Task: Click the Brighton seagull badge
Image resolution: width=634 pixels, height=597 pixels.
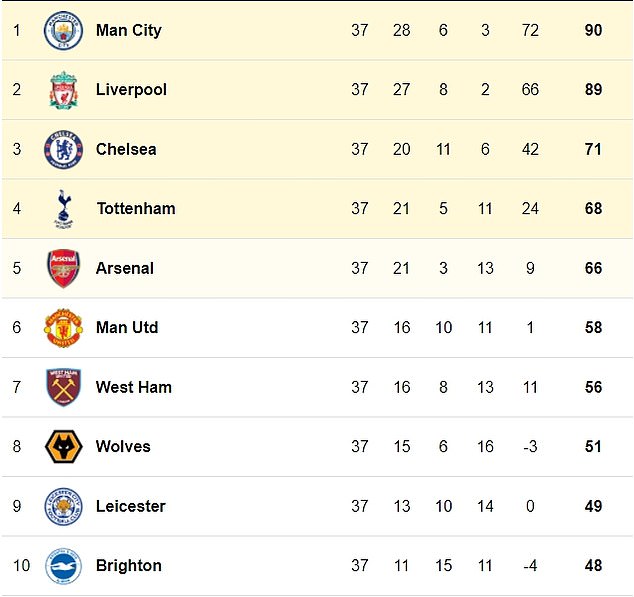Action: tap(63, 565)
